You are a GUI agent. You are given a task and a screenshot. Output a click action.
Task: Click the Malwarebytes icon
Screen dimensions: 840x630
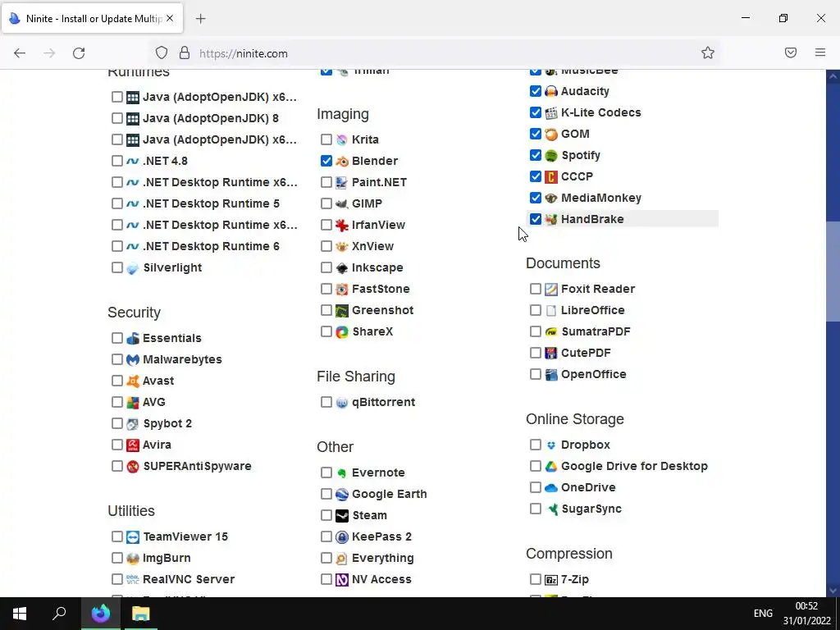click(x=133, y=360)
